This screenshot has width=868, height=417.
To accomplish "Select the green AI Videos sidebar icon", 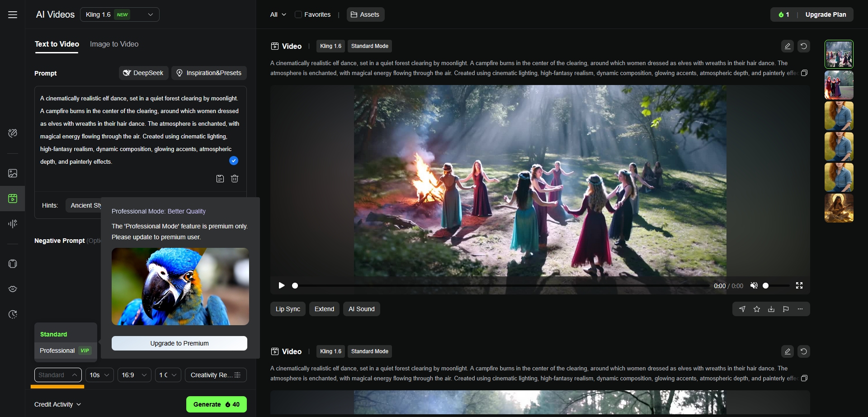I will click(13, 199).
